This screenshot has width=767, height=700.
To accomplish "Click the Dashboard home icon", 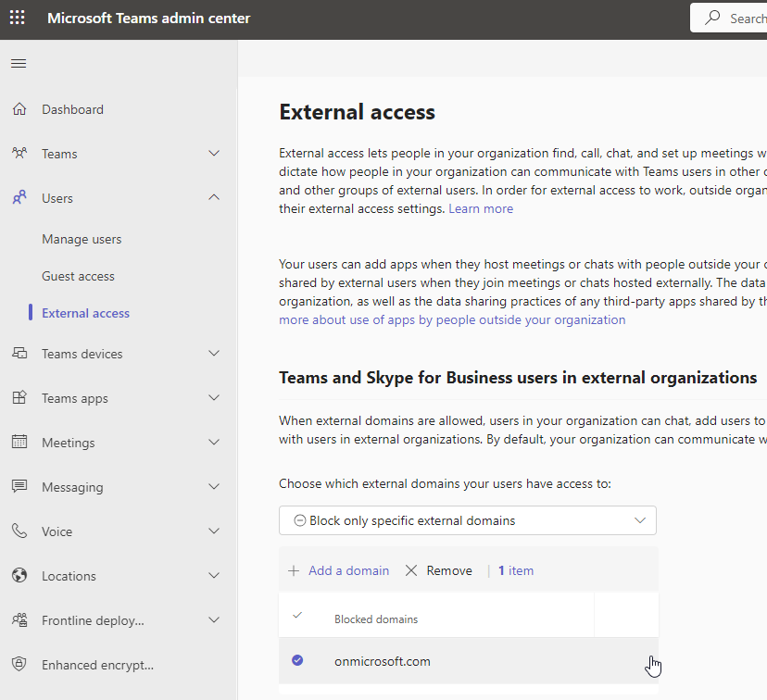I will [19, 109].
